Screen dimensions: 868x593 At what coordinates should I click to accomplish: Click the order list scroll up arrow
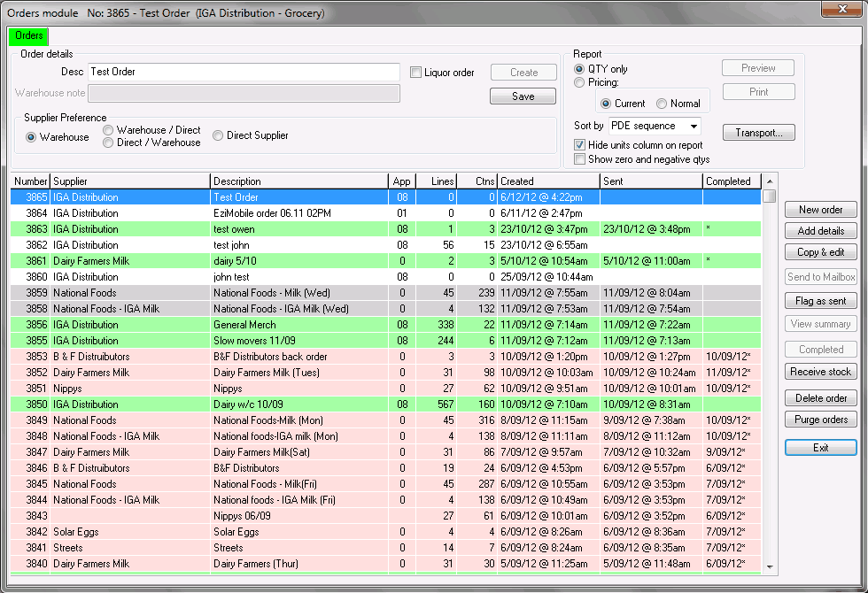tap(770, 181)
